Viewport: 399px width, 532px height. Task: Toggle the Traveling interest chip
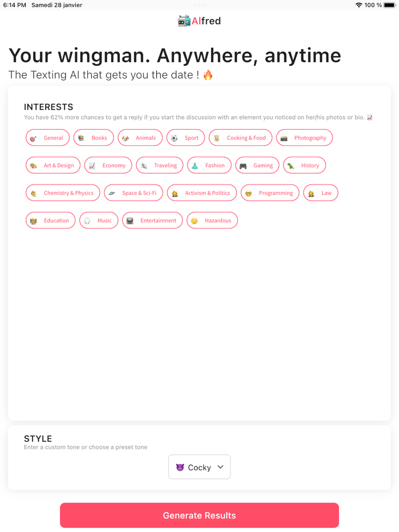[x=160, y=165]
